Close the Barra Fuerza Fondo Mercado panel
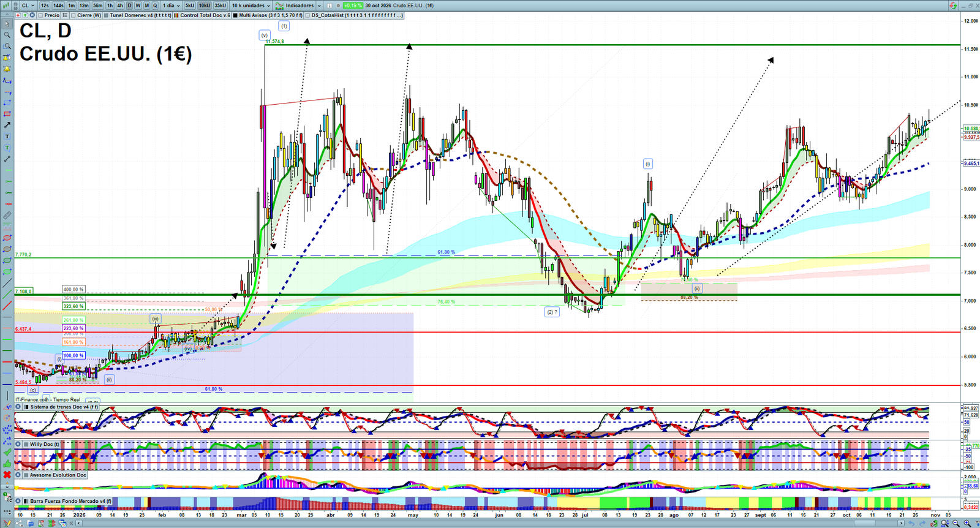The width and height of the screenshot is (980, 528). pyautogui.click(x=18, y=501)
